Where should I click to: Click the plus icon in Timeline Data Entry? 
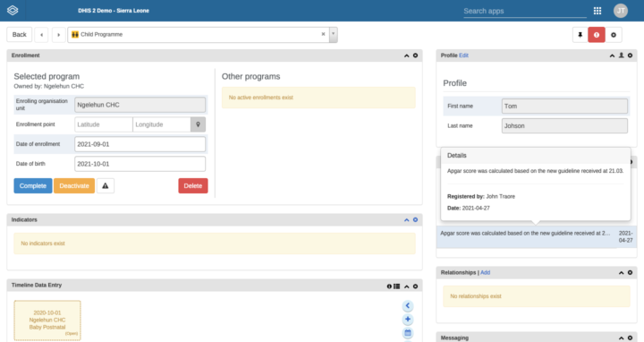pos(408,320)
